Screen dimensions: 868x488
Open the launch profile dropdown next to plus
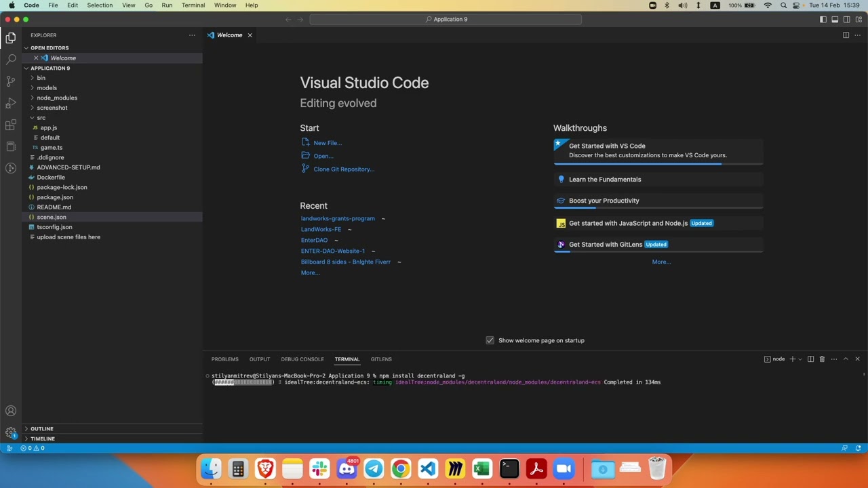pos(800,359)
